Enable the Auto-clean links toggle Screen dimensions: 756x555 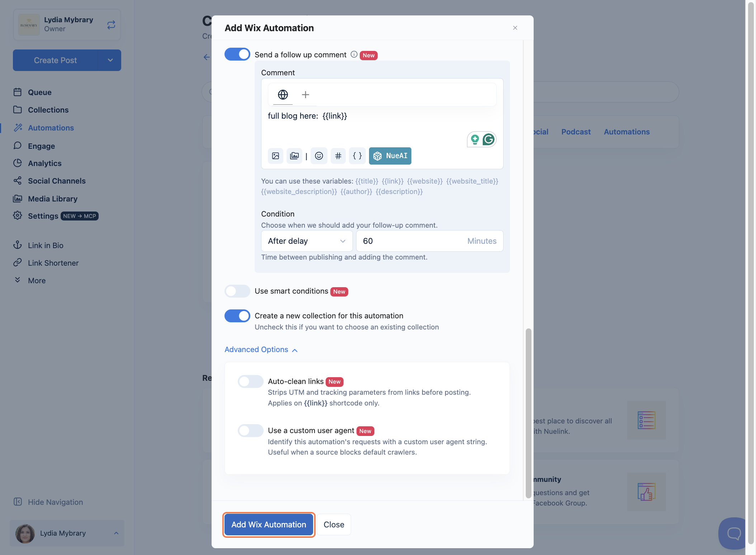click(x=250, y=381)
